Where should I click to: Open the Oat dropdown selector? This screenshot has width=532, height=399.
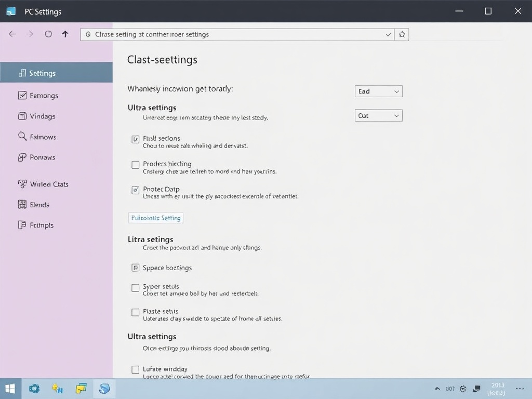click(x=378, y=115)
